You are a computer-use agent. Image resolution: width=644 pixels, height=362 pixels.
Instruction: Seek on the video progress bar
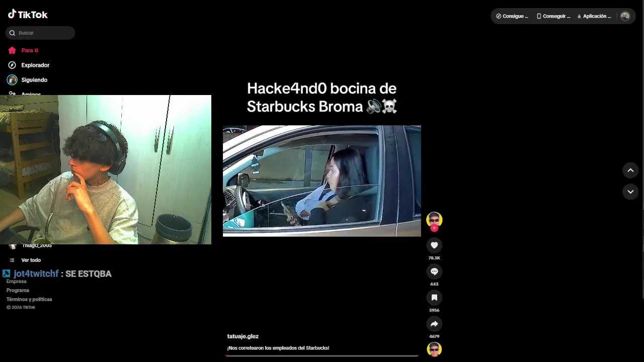(x=322, y=356)
